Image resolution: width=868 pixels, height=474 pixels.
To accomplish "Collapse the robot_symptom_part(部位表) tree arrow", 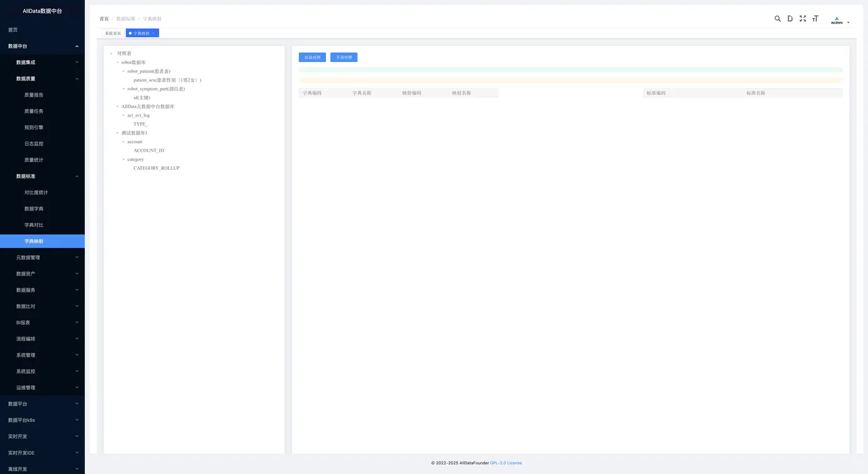I will 123,89.
